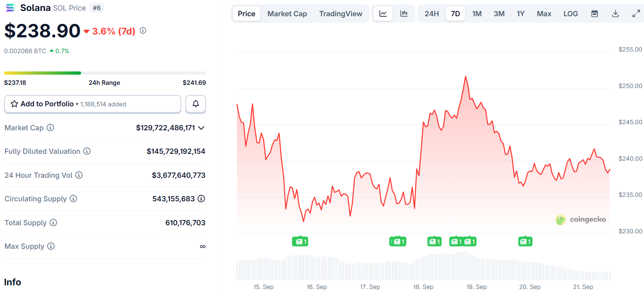This screenshot has height=291, width=644.
Task: Expand the Market Cap dropdown chevron
Action: [201, 128]
